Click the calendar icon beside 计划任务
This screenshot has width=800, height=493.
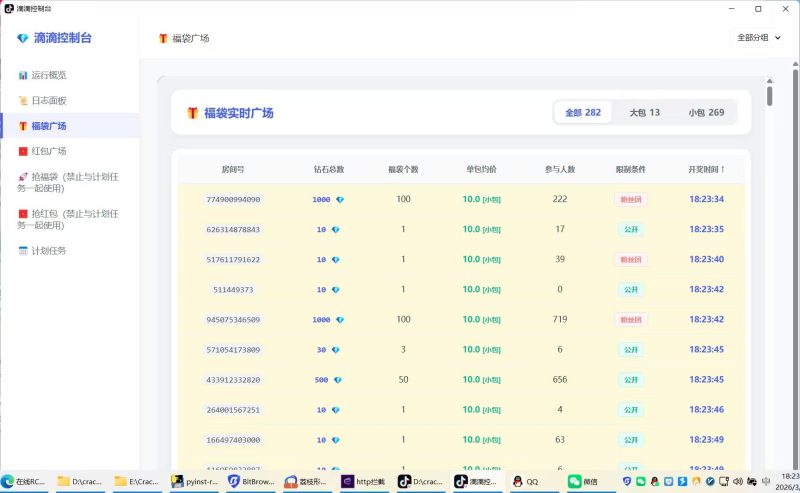click(x=23, y=251)
